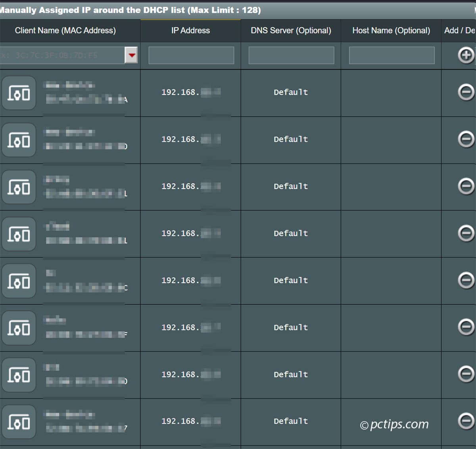Select the device type icon in fourth row
Image resolution: width=476 pixels, height=449 pixels.
pyautogui.click(x=19, y=234)
